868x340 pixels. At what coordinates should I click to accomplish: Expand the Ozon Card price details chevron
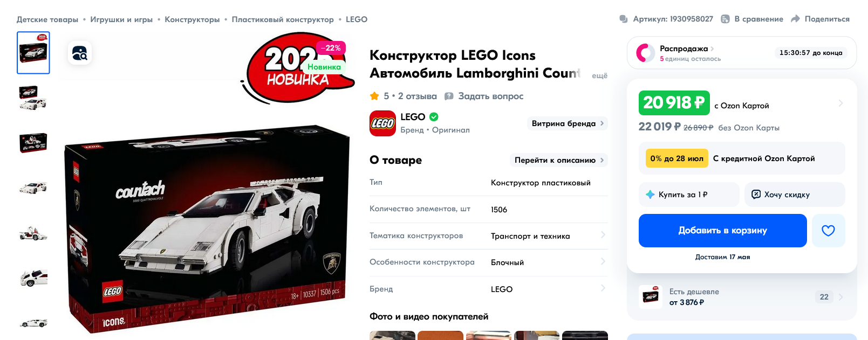point(840,103)
